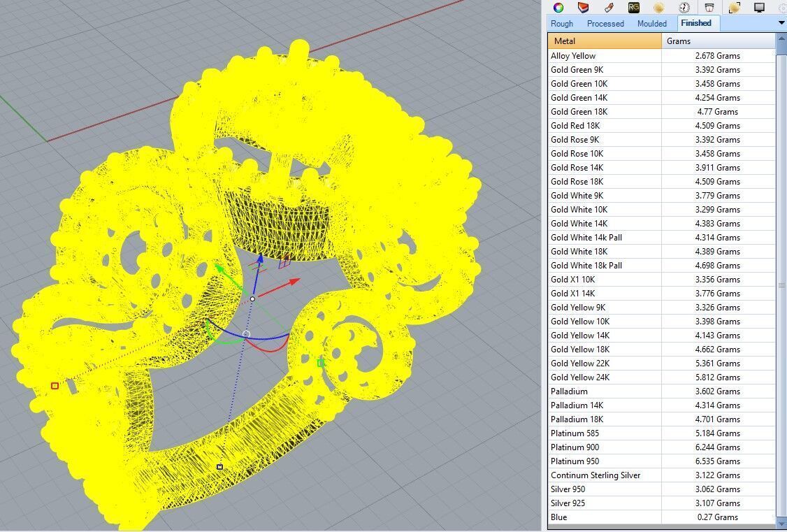Select the Gold Yellow 9K row
Image resolution: width=787 pixels, height=532 pixels.
pyautogui.click(x=661, y=308)
